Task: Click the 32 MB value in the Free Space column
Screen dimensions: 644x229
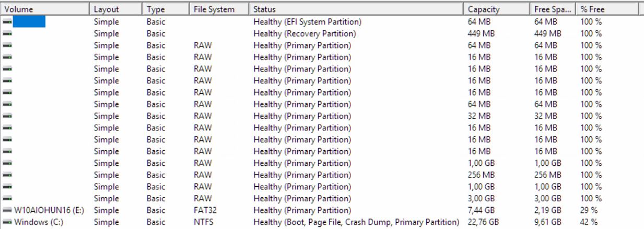Action: pyautogui.click(x=545, y=116)
